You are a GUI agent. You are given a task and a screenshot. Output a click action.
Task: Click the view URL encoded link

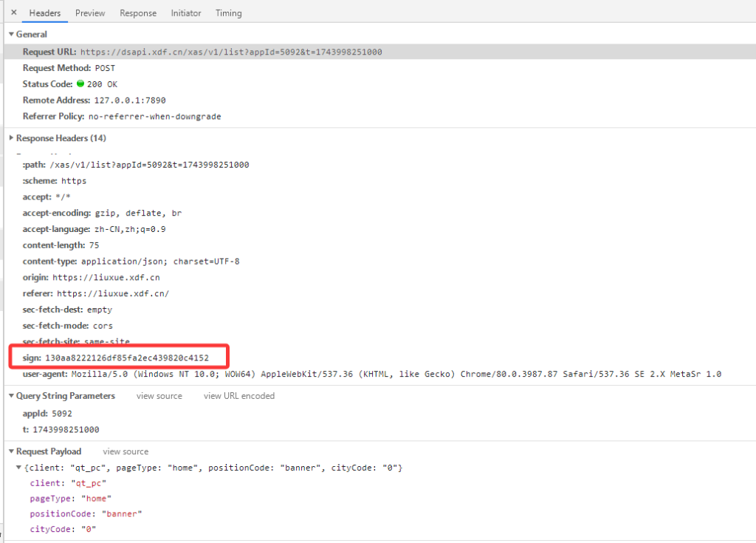[239, 396]
